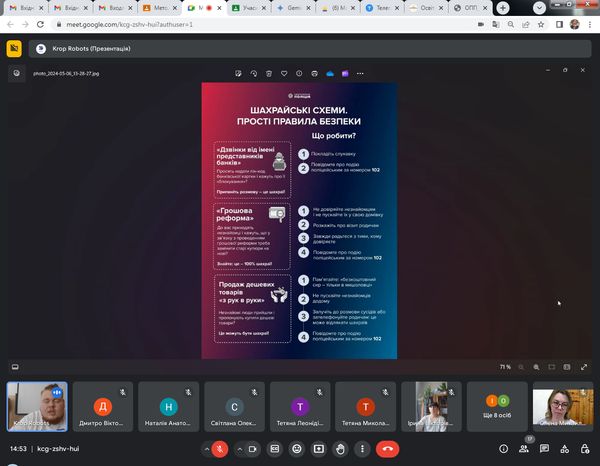Send an emoji reaction
Viewport: 600px width, 466px height.
[296, 449]
